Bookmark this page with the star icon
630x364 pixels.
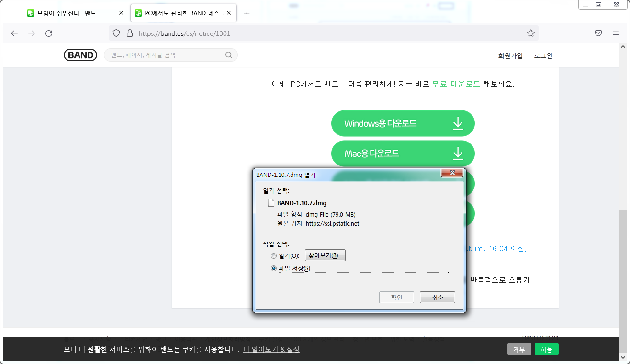point(530,33)
